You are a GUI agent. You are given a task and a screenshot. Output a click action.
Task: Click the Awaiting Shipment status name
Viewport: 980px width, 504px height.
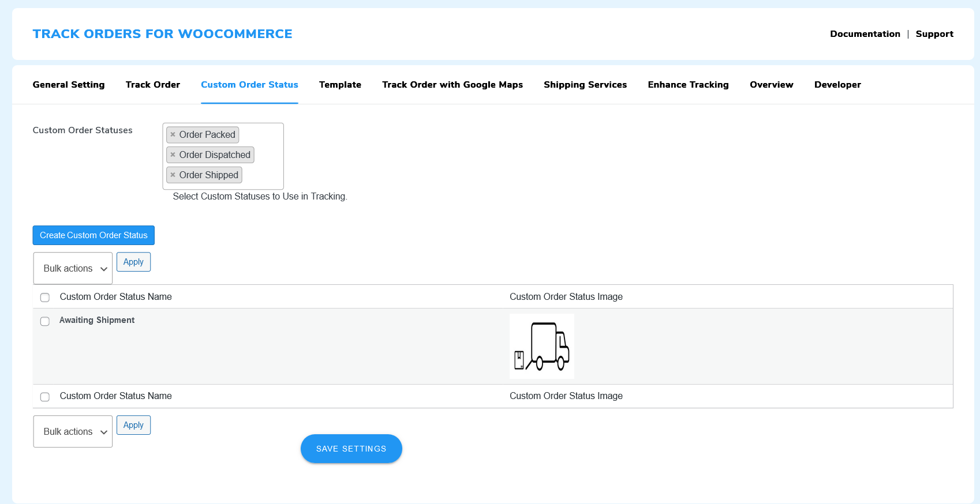point(97,320)
